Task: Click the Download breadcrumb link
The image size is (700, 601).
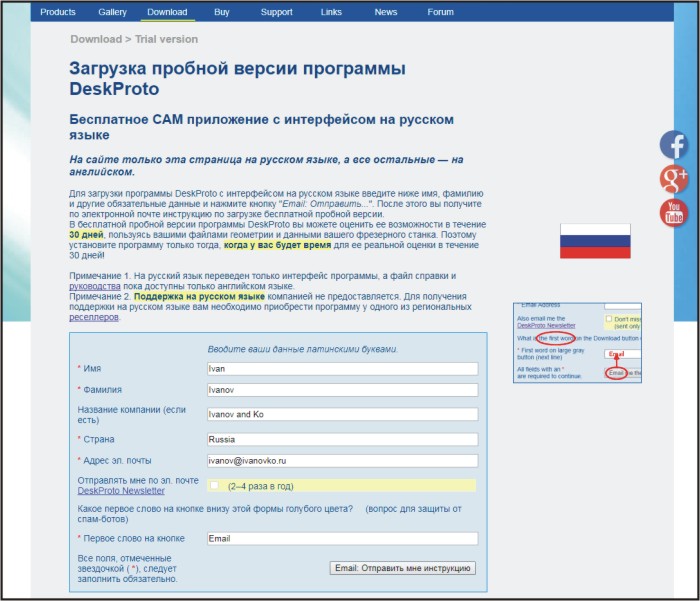Action: tap(96, 39)
